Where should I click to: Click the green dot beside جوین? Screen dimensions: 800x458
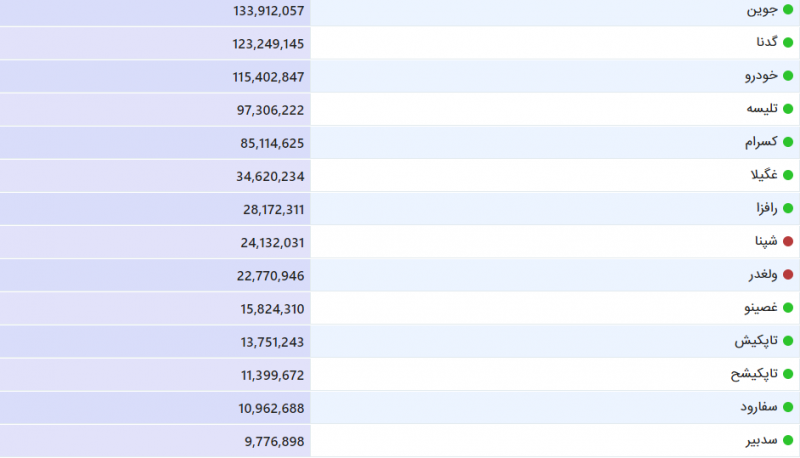788,10
